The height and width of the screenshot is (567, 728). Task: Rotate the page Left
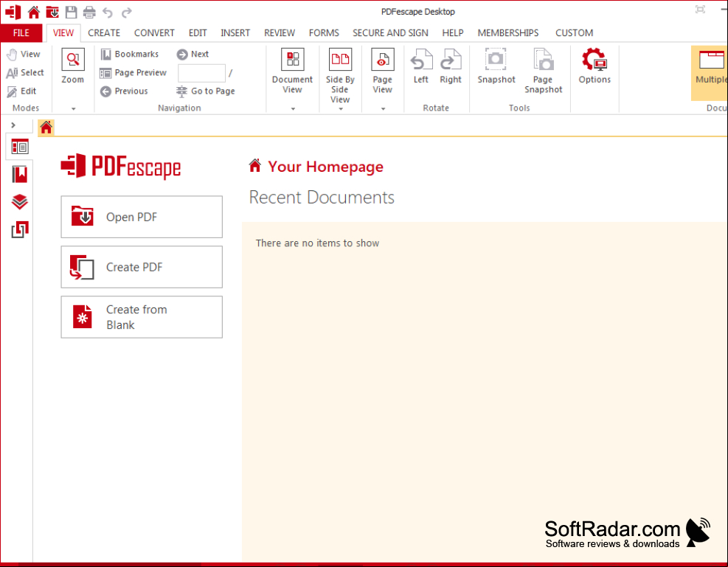coord(421,66)
